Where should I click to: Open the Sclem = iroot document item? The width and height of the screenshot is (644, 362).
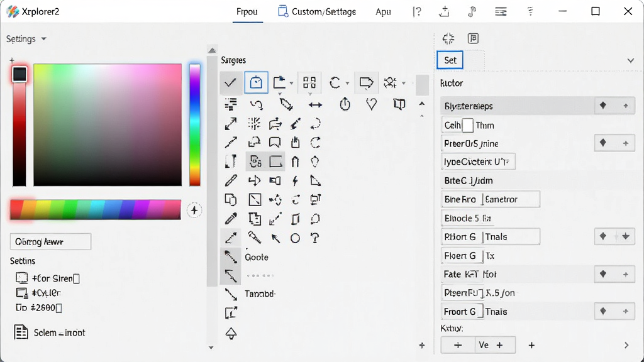point(50,332)
